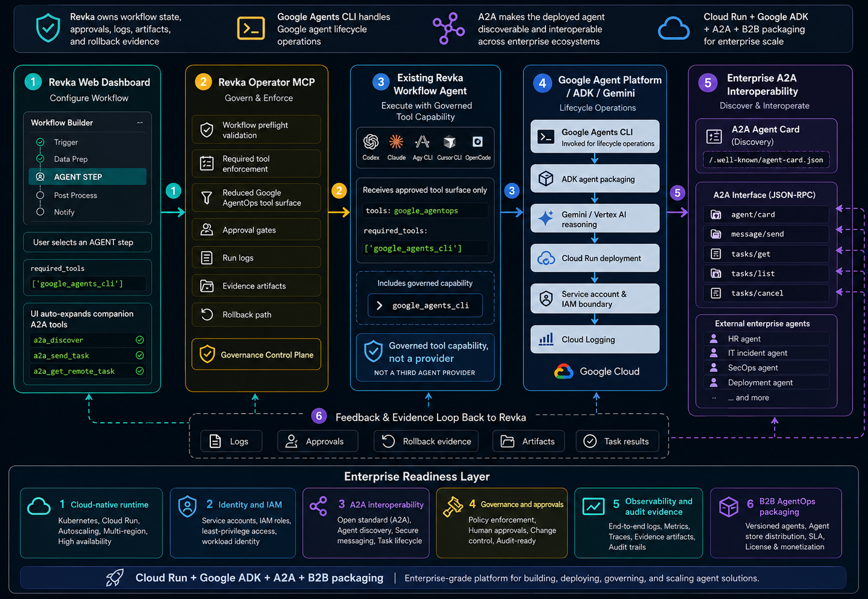Select the Deployment agent row
868x599 pixels.
[x=766, y=383]
